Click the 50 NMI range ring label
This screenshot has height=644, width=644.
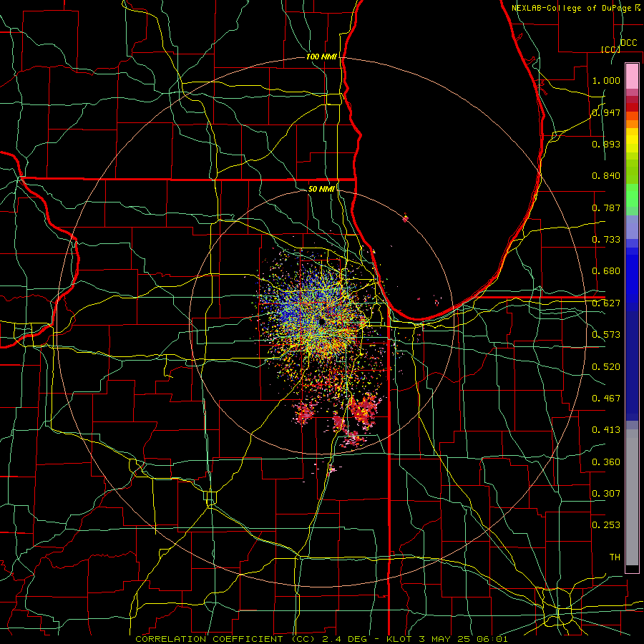tap(321, 189)
